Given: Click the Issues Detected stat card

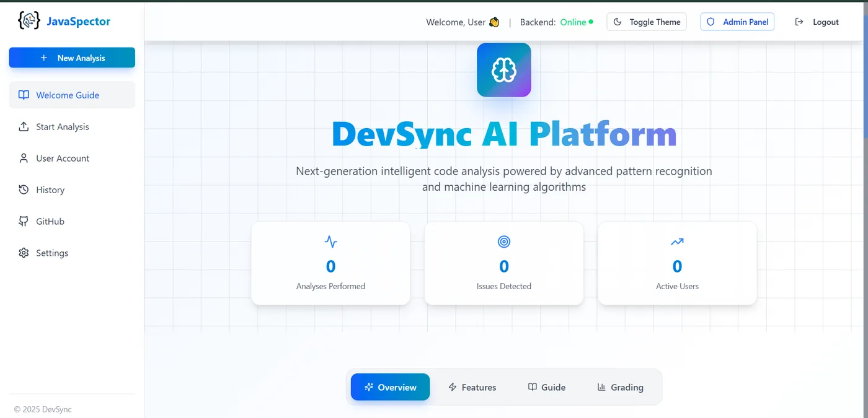Looking at the screenshot, I should tap(504, 263).
